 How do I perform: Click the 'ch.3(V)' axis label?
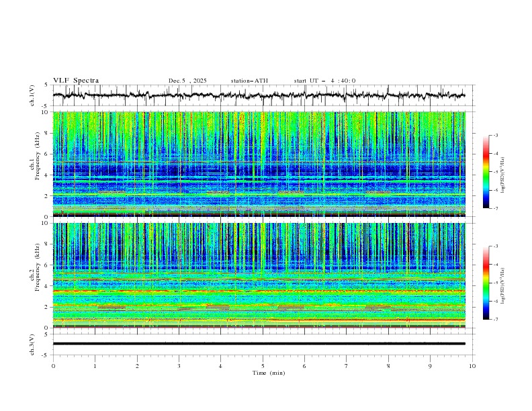pyautogui.click(x=32, y=345)
